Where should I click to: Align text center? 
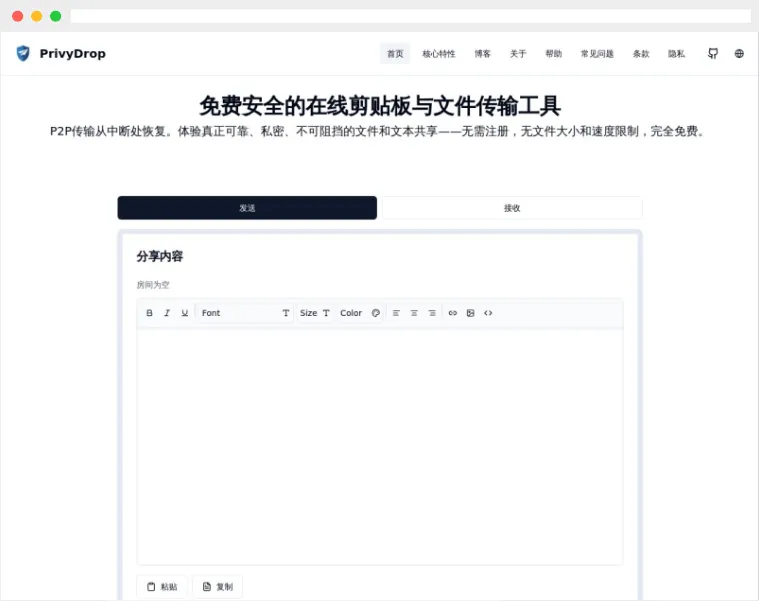tap(414, 313)
